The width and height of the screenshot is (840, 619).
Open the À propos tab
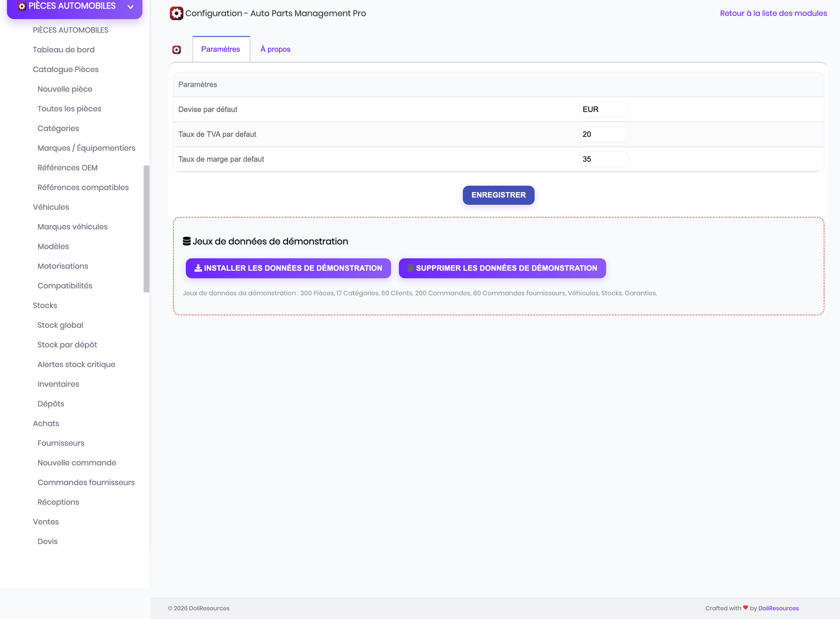coord(275,49)
